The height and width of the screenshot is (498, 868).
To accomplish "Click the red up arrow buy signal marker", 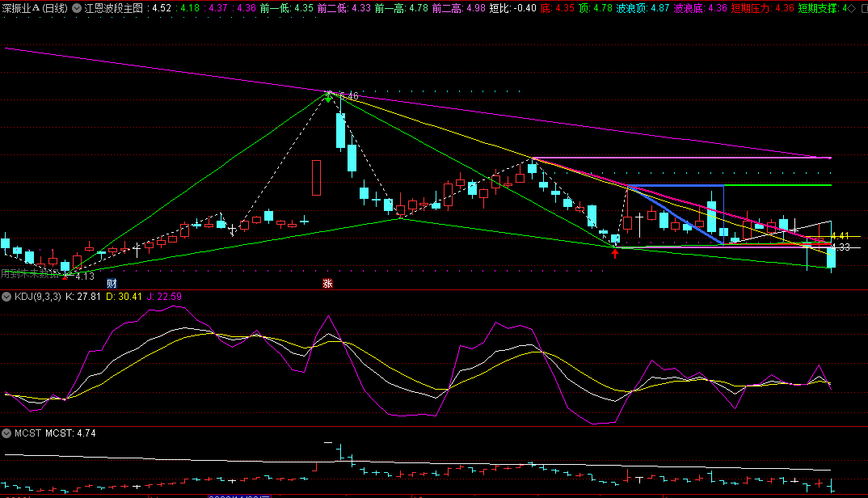I will point(614,254).
